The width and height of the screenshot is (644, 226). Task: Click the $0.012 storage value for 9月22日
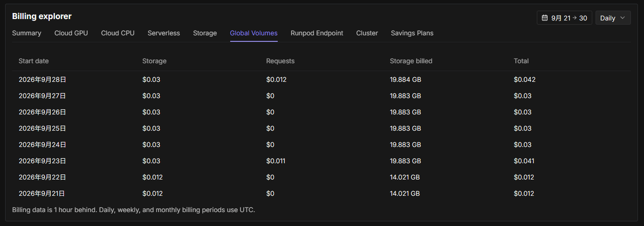pos(152,177)
